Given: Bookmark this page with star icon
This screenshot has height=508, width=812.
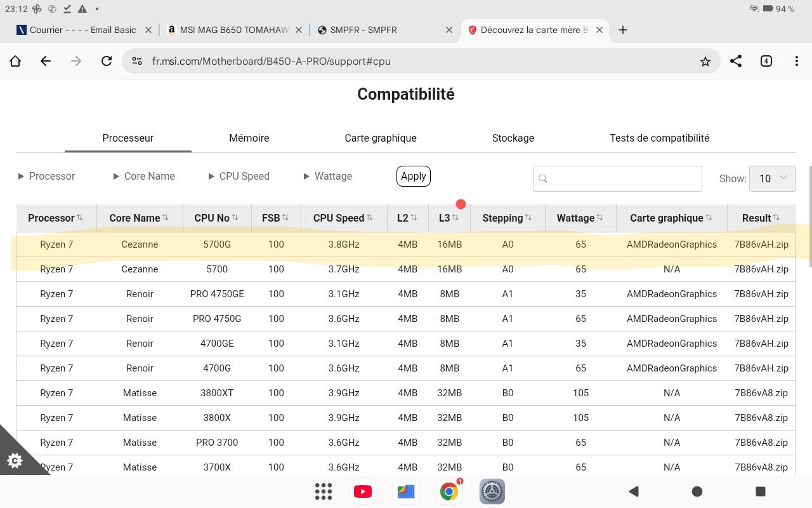Looking at the screenshot, I should coord(705,62).
